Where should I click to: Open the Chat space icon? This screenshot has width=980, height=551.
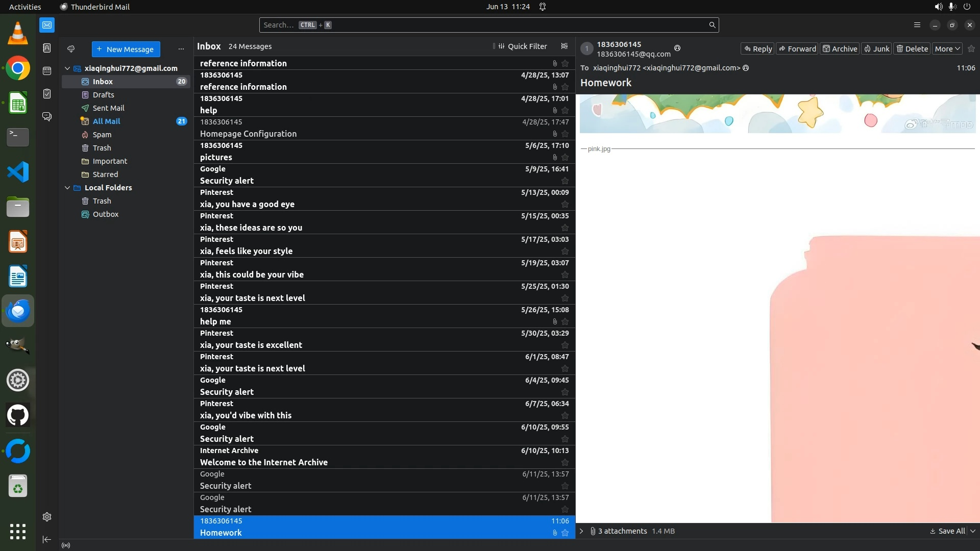(x=47, y=117)
